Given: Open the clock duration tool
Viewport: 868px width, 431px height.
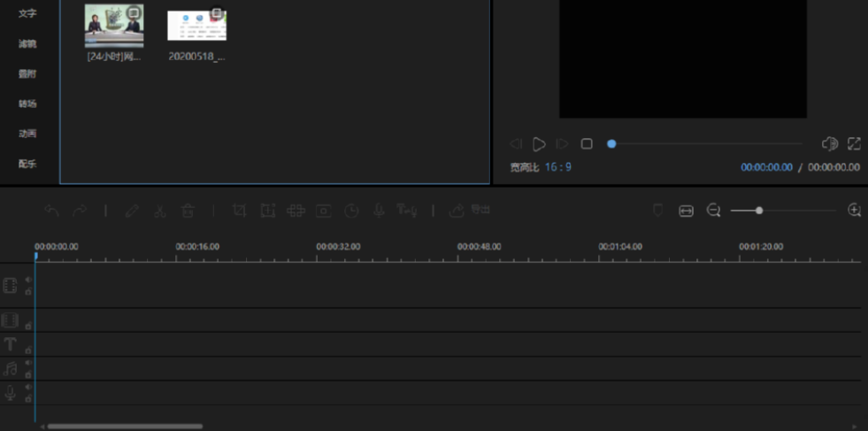Looking at the screenshot, I should click(x=351, y=211).
